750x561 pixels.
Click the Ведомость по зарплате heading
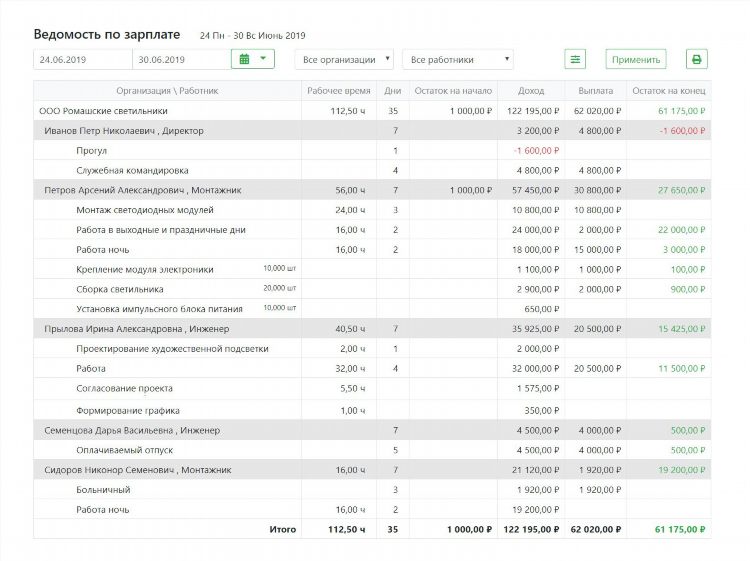click(x=107, y=34)
